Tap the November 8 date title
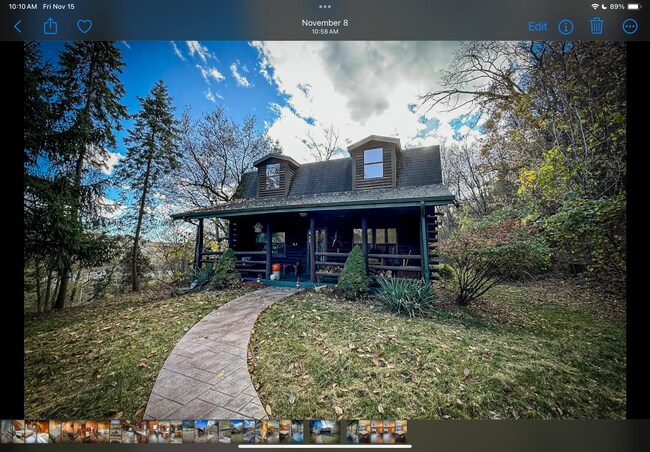 325,22
